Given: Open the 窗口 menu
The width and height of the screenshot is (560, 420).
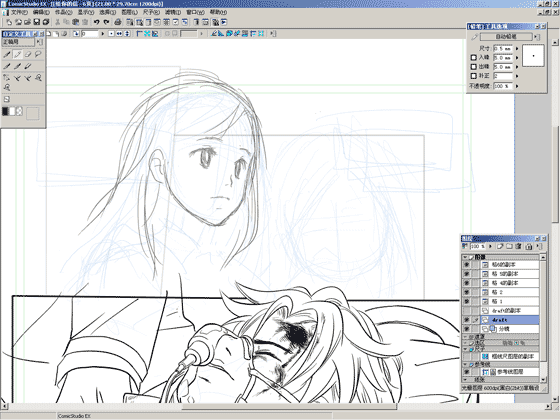Looking at the screenshot, I should 195,12.
